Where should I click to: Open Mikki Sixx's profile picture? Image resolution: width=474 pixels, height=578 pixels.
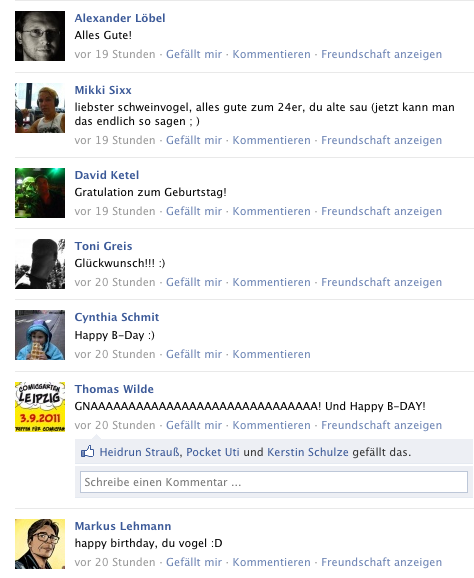coord(40,108)
